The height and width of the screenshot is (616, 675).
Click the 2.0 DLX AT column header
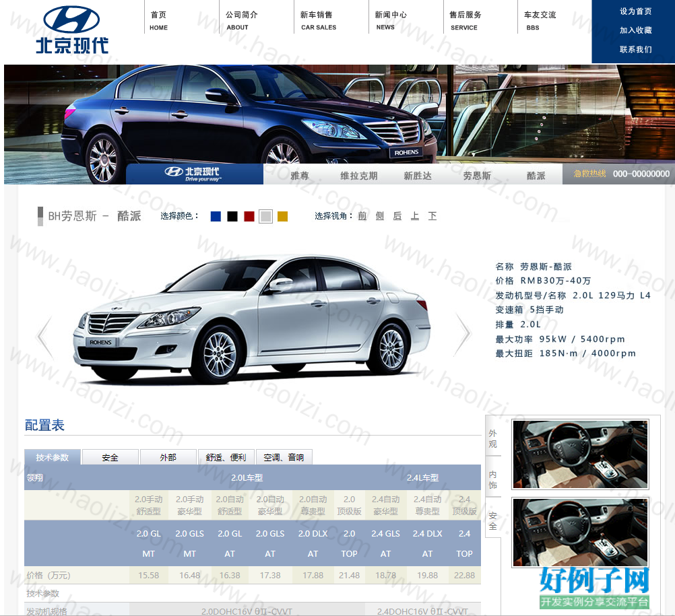(x=313, y=543)
